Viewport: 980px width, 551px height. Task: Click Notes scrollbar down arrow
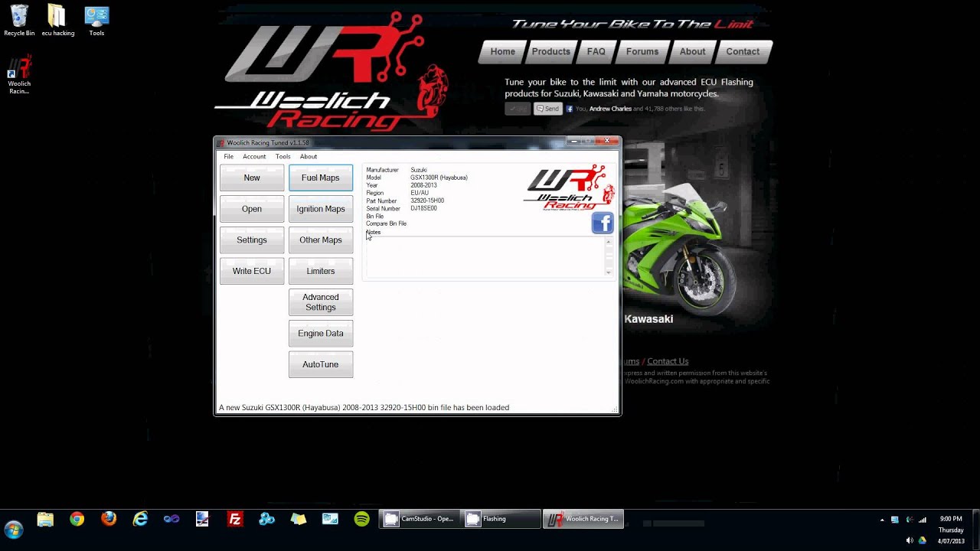[609, 272]
